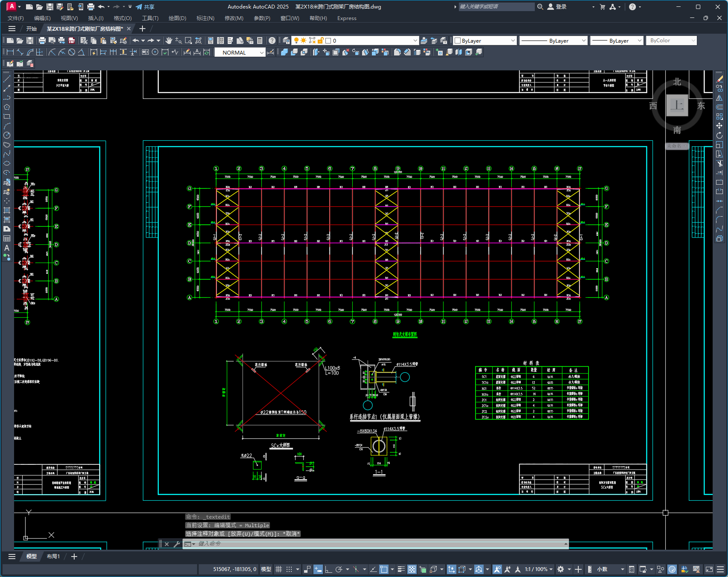Close the 某2X18米跨门式刚架厂房结构图 drawing tab
Image resolution: width=728 pixels, height=577 pixels.
[x=129, y=29]
